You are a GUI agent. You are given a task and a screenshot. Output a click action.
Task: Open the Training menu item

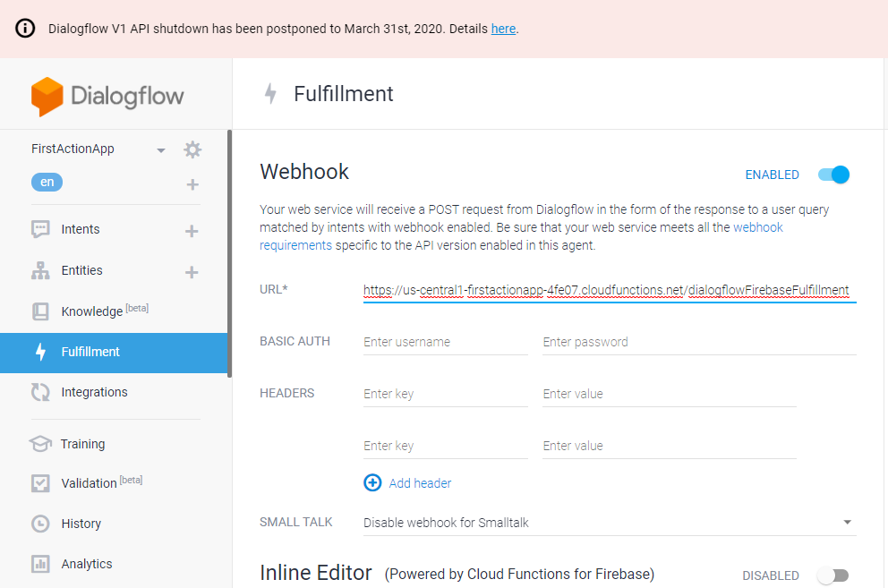(82, 444)
